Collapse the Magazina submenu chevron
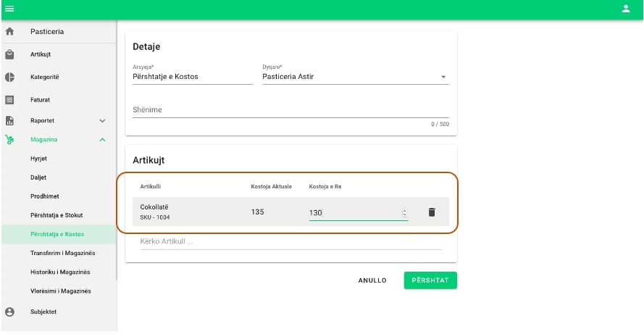 coord(102,139)
